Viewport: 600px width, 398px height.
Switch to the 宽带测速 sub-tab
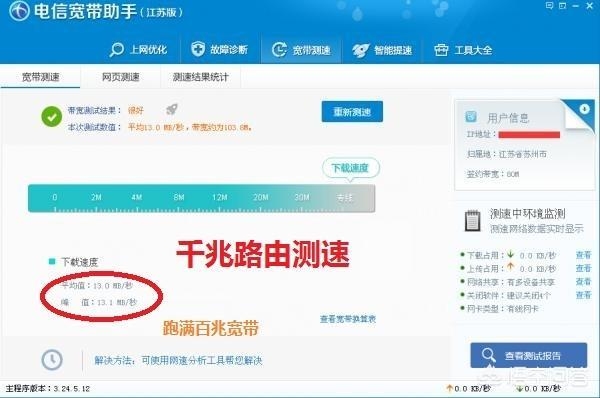(x=41, y=77)
